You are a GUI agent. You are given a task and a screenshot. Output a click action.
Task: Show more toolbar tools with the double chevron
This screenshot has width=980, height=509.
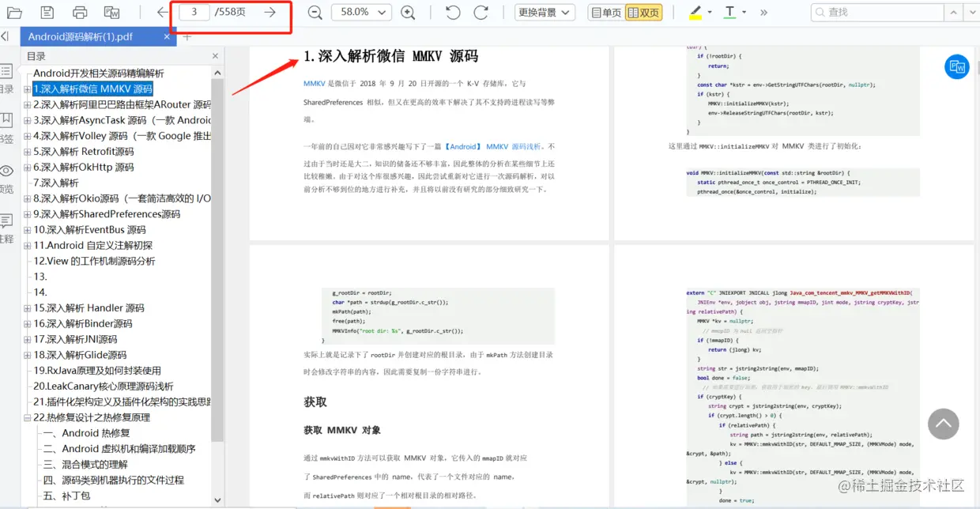coord(763,13)
